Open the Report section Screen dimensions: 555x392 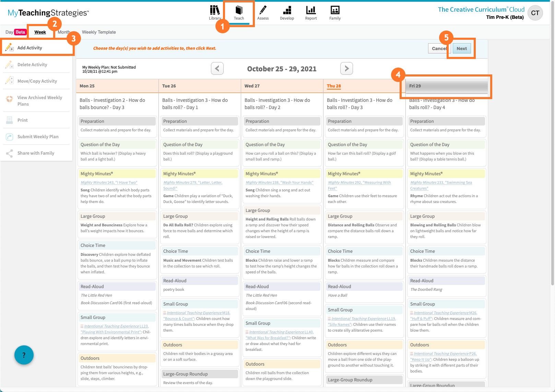pos(310,13)
